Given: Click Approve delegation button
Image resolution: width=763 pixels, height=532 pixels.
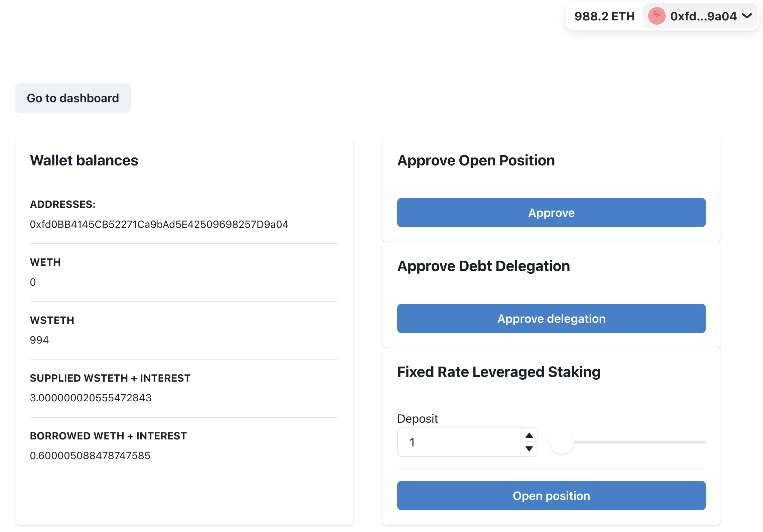Looking at the screenshot, I should (x=551, y=318).
